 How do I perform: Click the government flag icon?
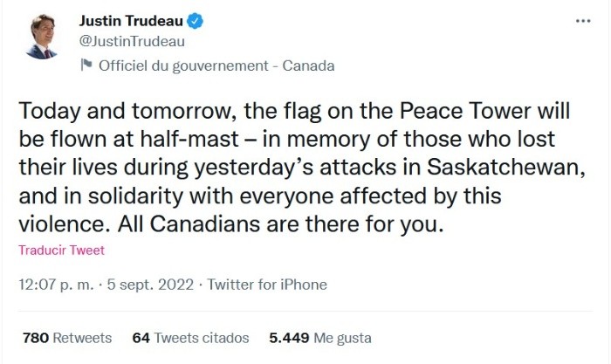(86, 65)
